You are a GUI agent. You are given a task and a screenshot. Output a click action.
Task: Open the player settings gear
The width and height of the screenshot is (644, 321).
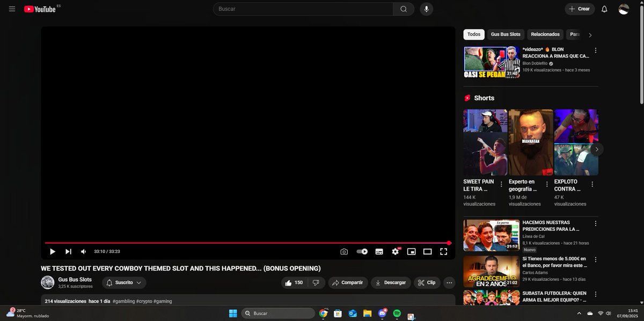(x=396, y=251)
